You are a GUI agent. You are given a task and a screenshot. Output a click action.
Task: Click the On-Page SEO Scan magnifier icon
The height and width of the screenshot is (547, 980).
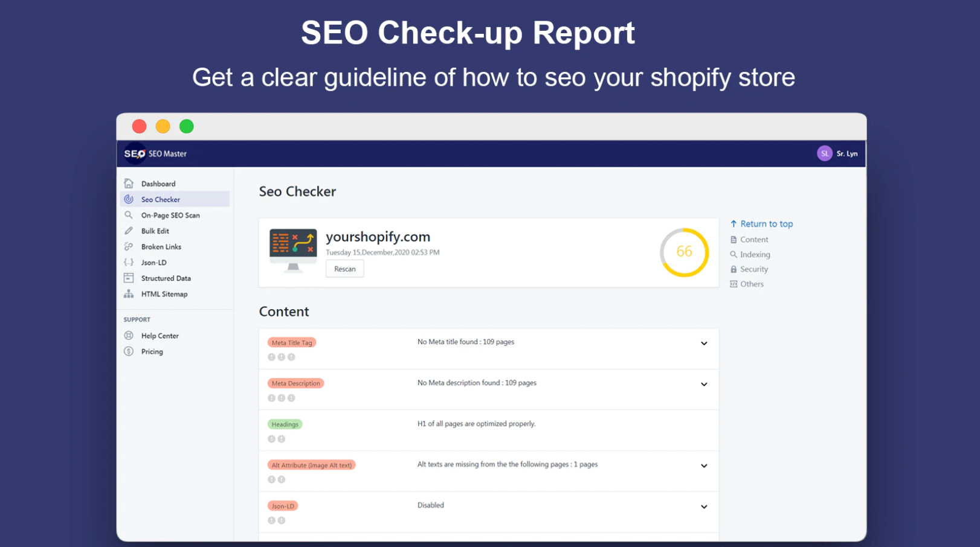tap(129, 215)
